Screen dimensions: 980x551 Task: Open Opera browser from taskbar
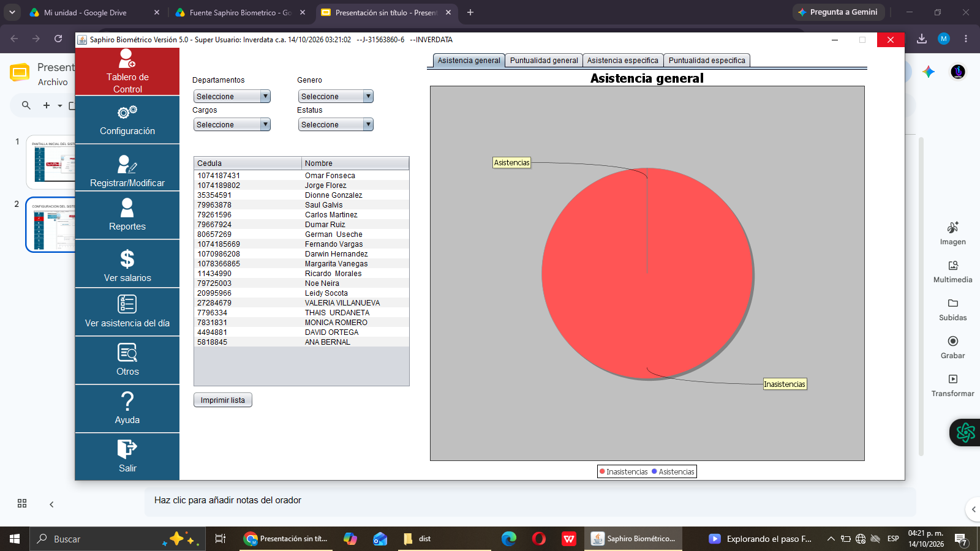point(539,539)
